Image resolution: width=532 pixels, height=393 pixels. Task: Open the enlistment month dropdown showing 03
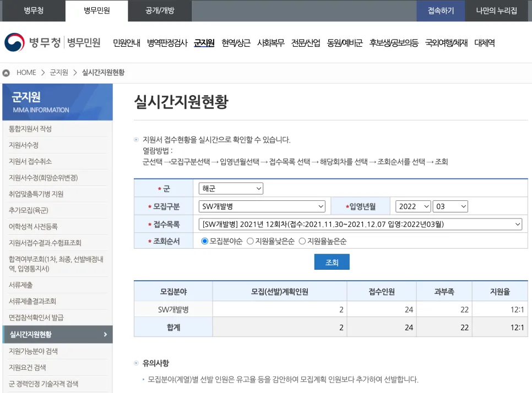[x=450, y=206]
